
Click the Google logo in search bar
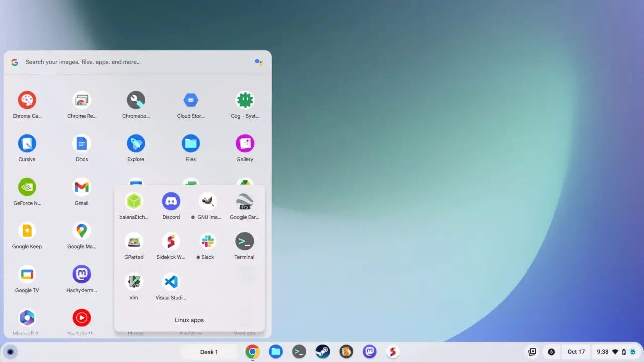click(15, 62)
